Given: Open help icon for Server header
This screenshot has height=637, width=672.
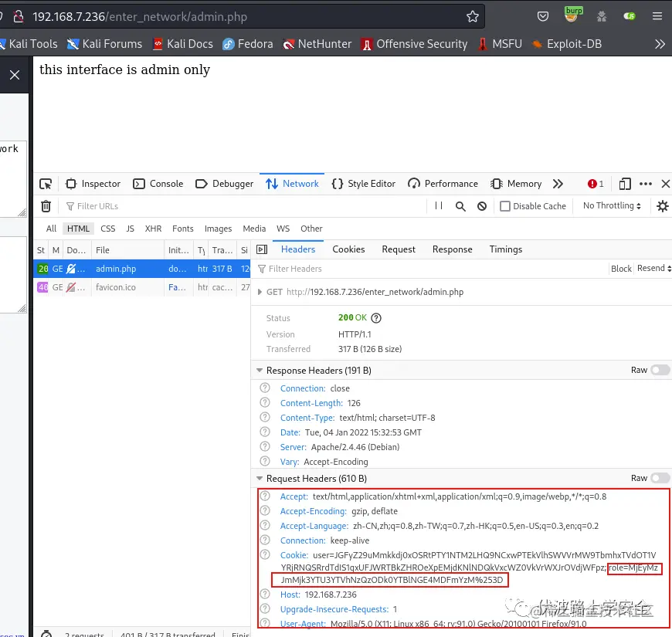Looking at the screenshot, I should coord(265,447).
